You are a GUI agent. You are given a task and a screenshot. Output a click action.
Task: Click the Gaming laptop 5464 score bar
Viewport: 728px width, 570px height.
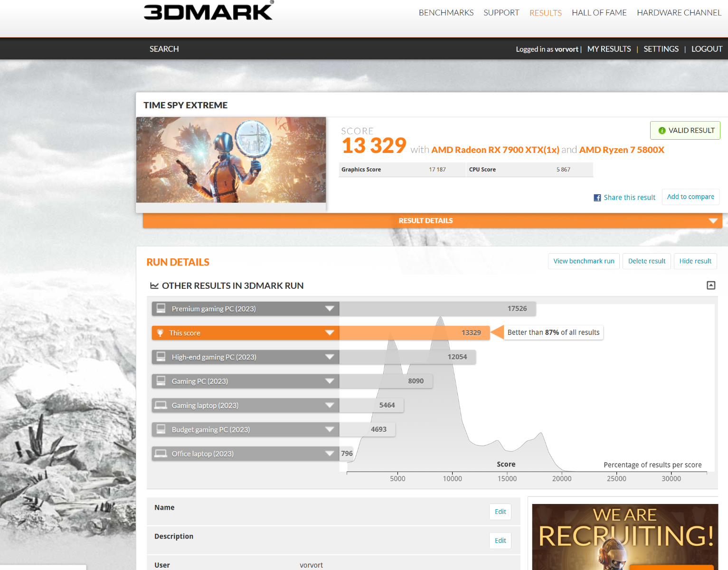click(371, 406)
